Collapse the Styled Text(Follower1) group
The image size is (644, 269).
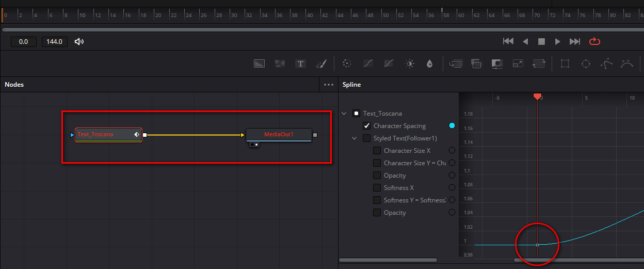[x=355, y=138]
